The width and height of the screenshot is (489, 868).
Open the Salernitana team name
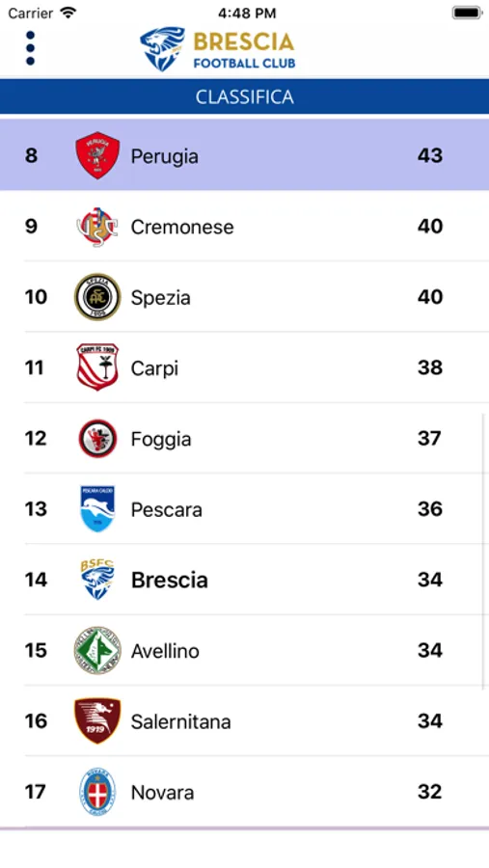pos(180,721)
